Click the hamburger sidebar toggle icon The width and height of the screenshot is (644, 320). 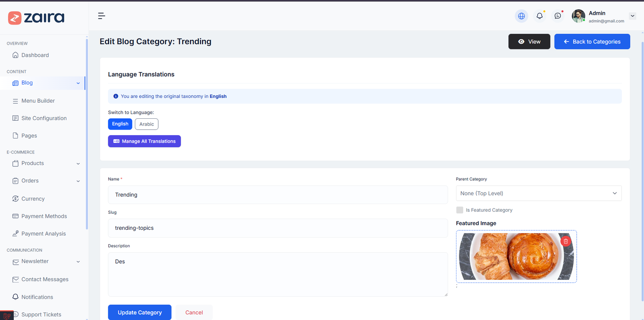coord(101,16)
